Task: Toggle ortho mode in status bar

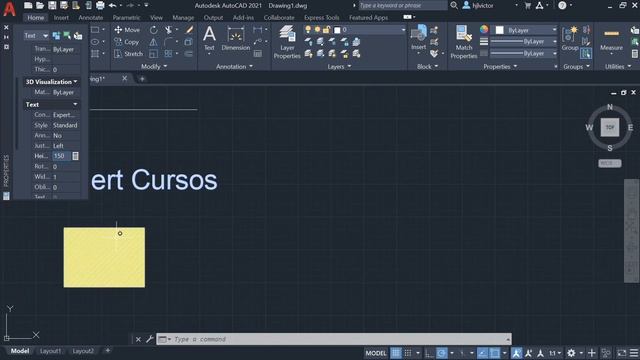Action: tap(429, 353)
